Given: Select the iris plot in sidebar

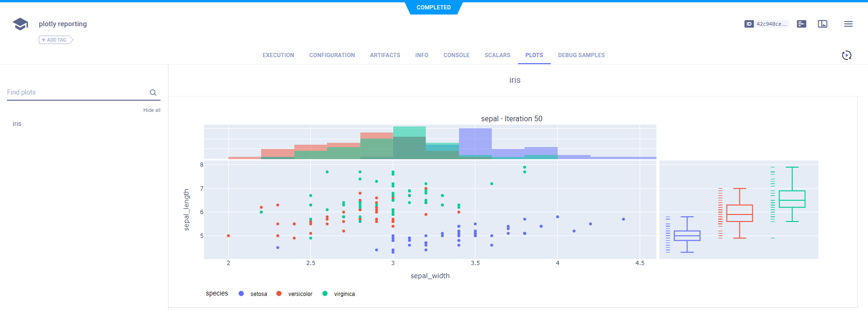Looking at the screenshot, I should pos(17,124).
